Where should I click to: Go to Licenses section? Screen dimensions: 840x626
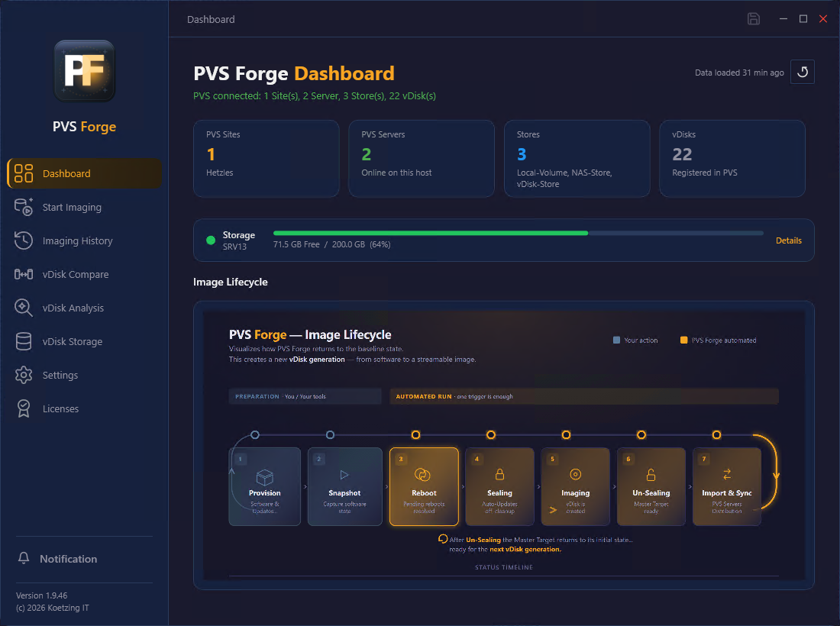coord(84,408)
